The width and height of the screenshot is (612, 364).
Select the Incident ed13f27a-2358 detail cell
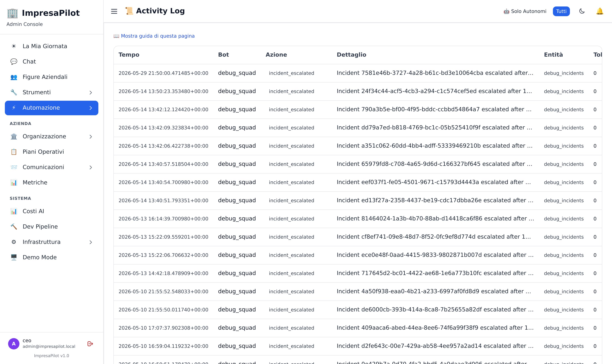435,200
